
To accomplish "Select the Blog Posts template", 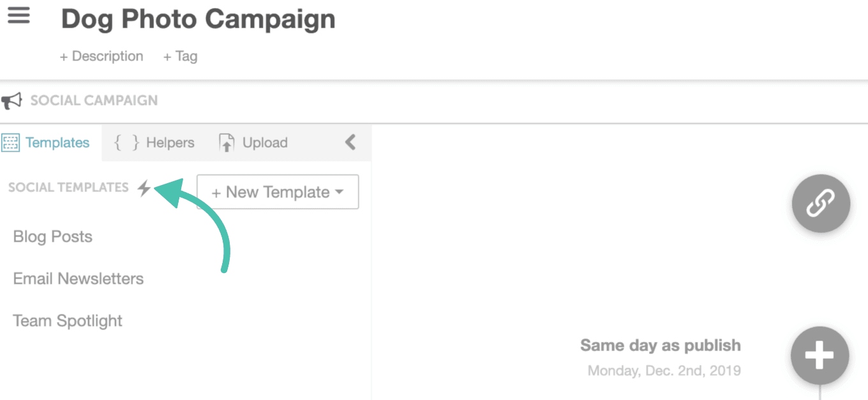I will (x=53, y=237).
